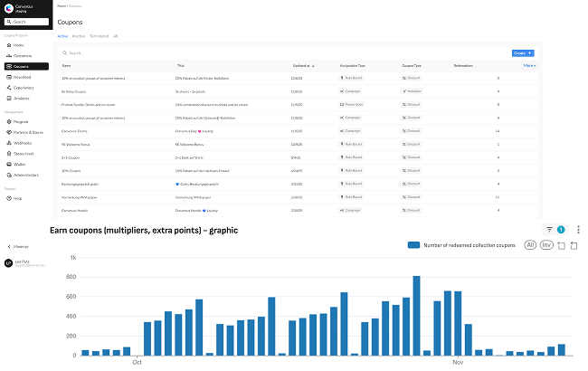Click the Multiplier coupon type badge
This screenshot has width=588, height=371.
pos(412,91)
